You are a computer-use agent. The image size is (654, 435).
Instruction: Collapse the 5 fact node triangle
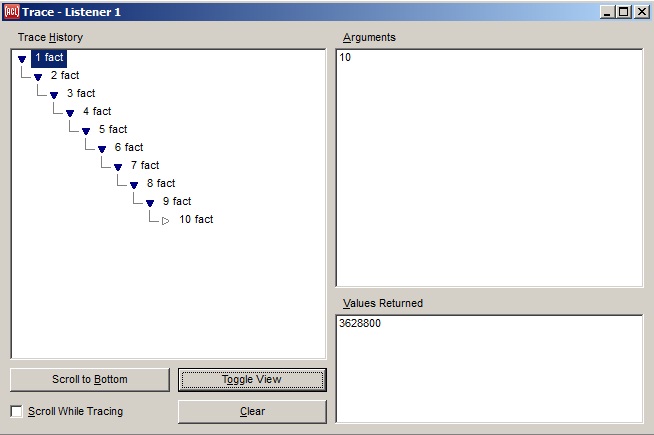(86, 131)
